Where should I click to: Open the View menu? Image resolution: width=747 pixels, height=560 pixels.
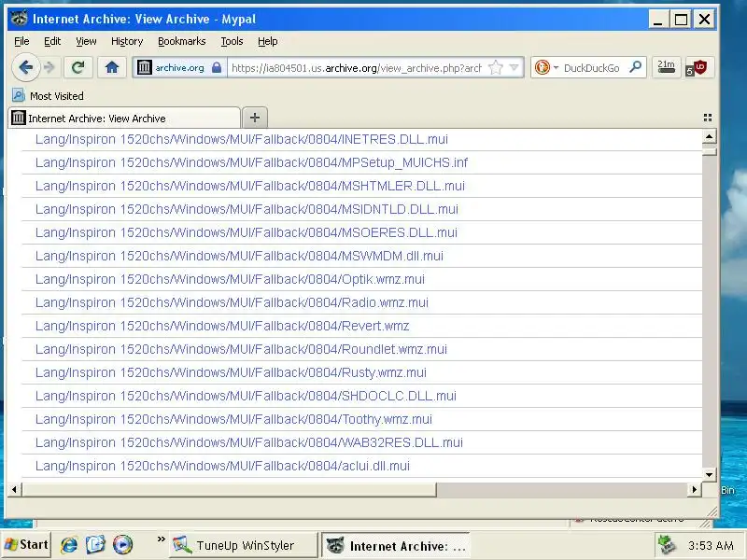86,41
